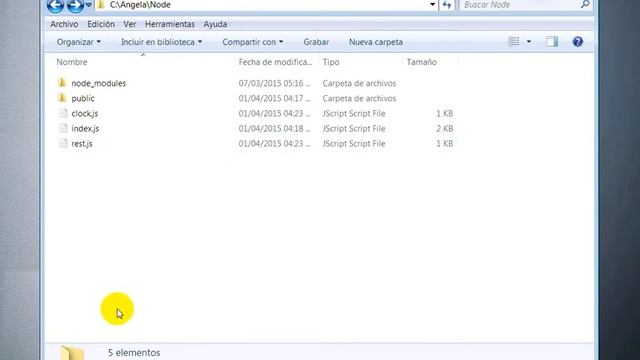Open the Edición menu
The height and width of the screenshot is (360, 640).
pyautogui.click(x=101, y=24)
